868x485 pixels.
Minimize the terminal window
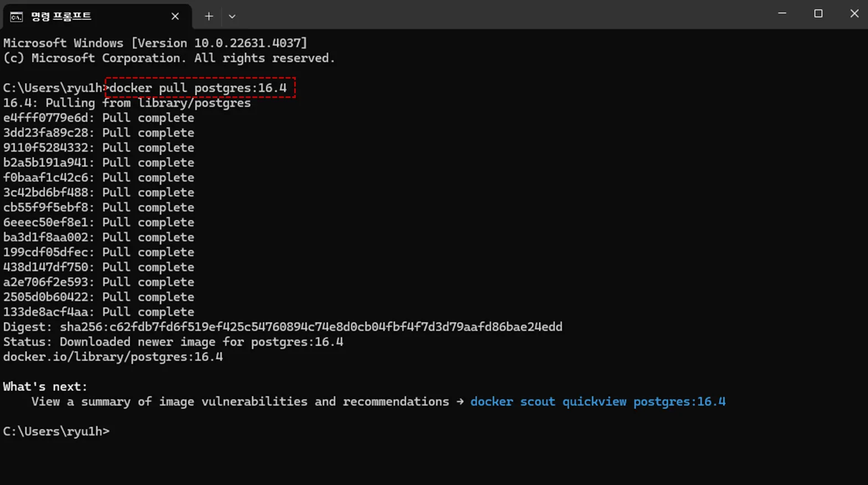tap(782, 13)
